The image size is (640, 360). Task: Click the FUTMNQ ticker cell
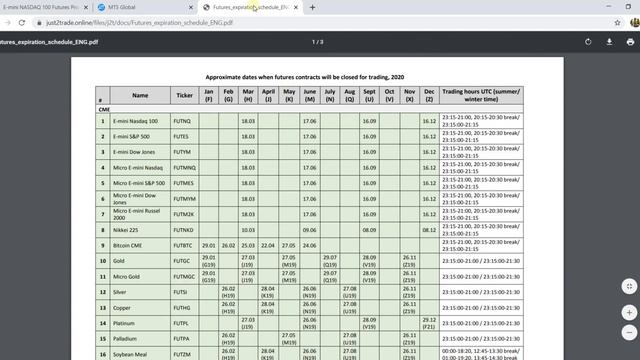184,168
